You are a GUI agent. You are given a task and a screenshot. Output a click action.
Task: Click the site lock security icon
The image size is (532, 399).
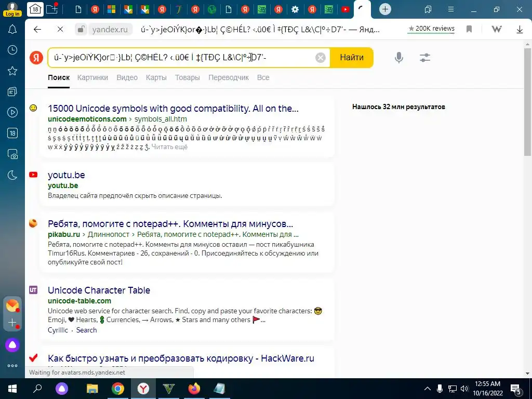pos(81,30)
